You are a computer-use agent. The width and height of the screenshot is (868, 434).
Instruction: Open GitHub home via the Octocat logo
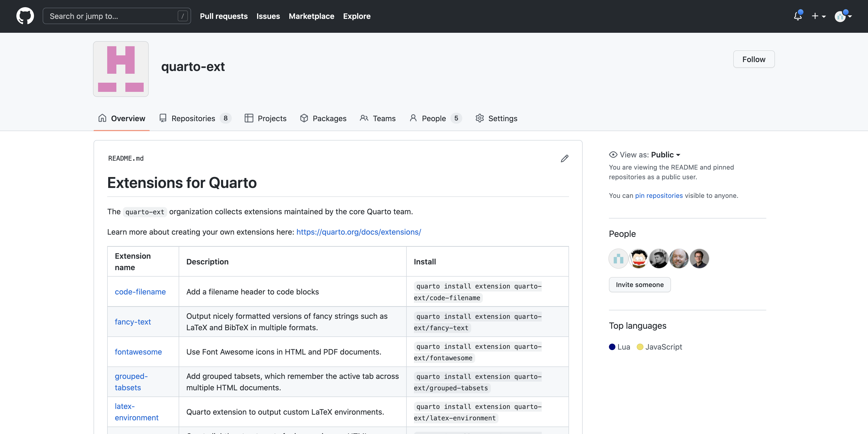click(25, 16)
